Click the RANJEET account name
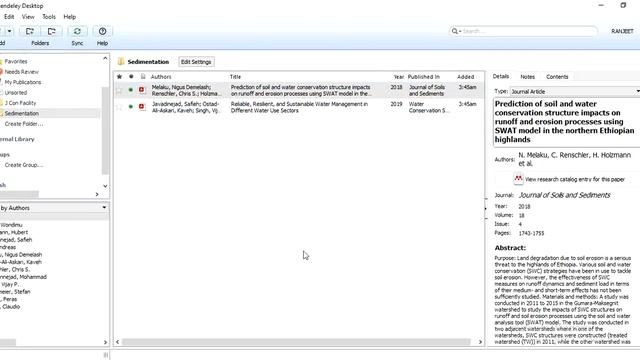This screenshot has height=360, width=640. point(622,31)
